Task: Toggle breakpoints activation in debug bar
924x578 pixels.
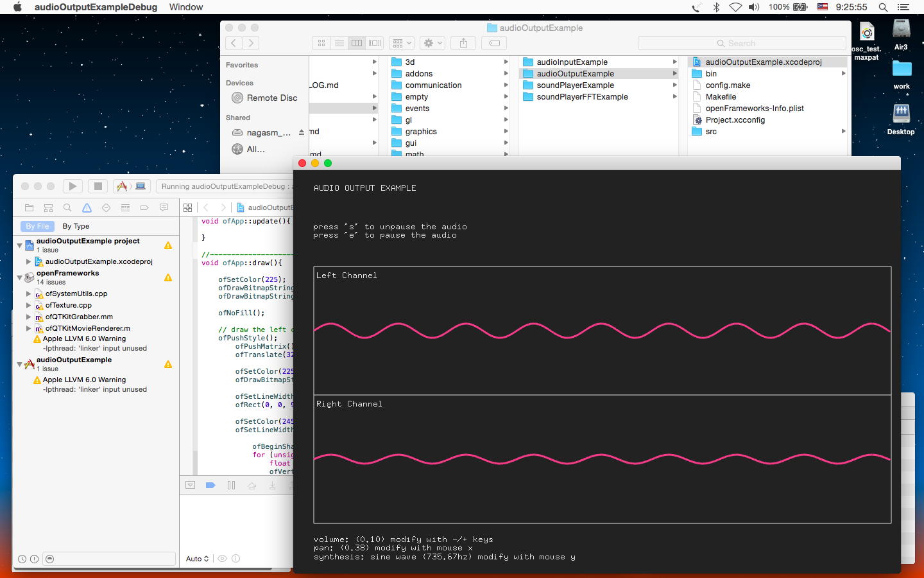Action: (x=210, y=486)
